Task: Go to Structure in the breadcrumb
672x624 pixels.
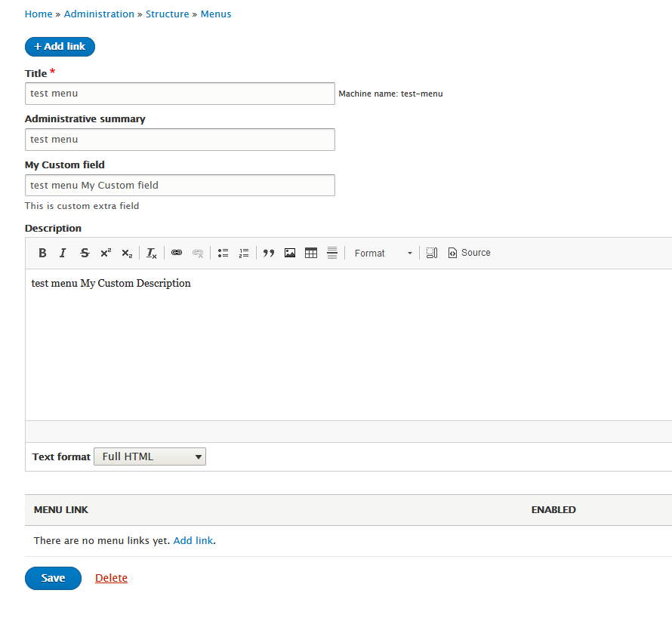Action: tap(168, 14)
